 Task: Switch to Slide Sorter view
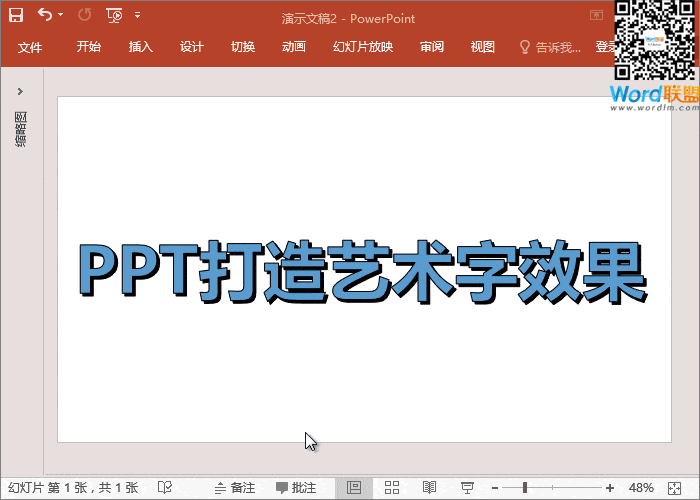(392, 487)
